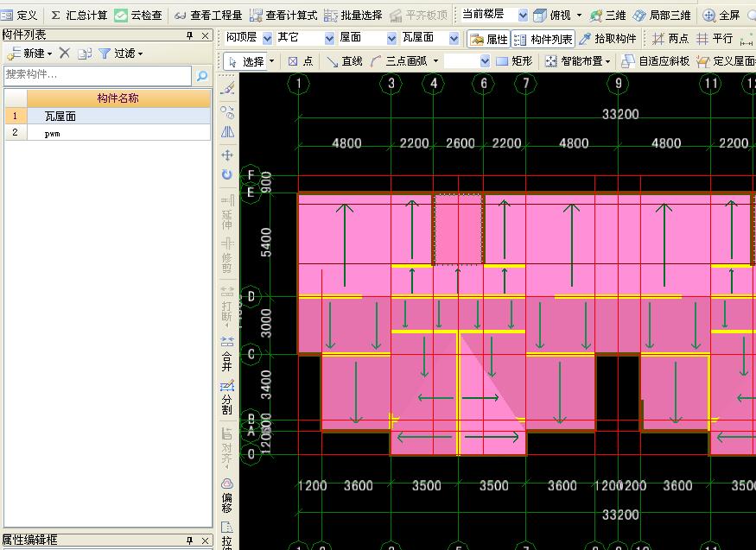Close the 构件列表 panel
Image resolution: width=756 pixels, height=550 pixels.
coord(205,35)
